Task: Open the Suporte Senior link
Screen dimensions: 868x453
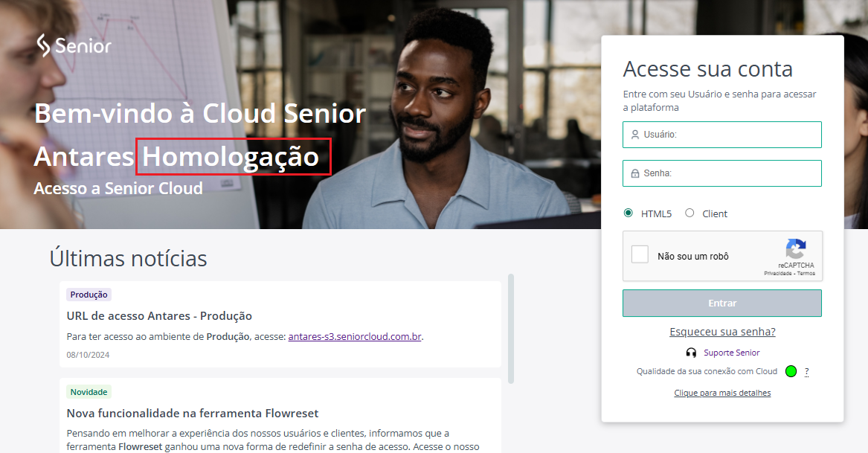Action: pos(732,353)
